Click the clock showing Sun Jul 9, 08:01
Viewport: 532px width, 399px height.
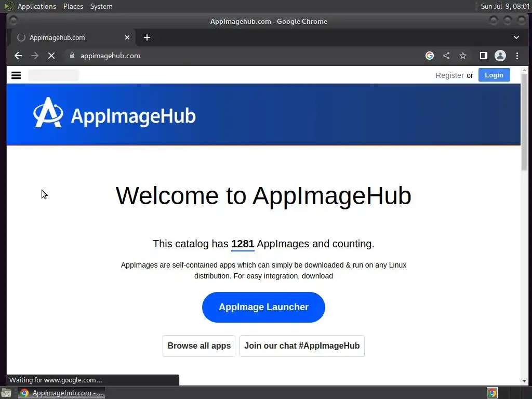click(505, 6)
